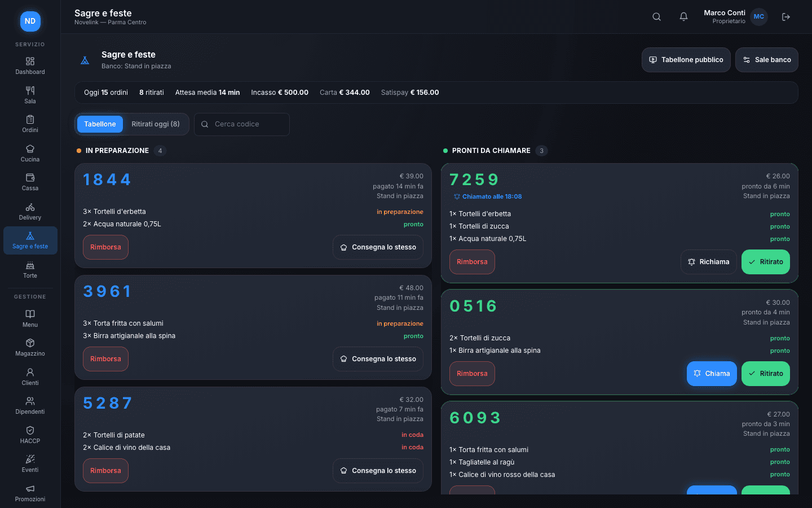Mark order 7259 as Ritirato

766,262
